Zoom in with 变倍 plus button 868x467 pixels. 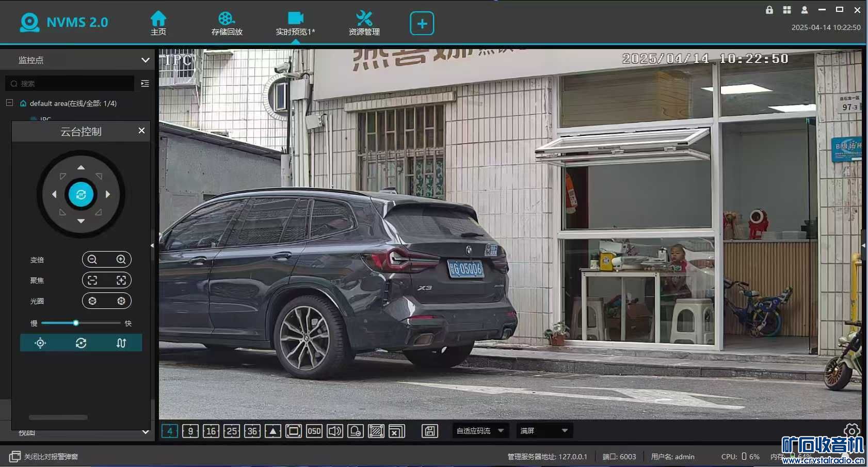pyautogui.click(x=121, y=259)
